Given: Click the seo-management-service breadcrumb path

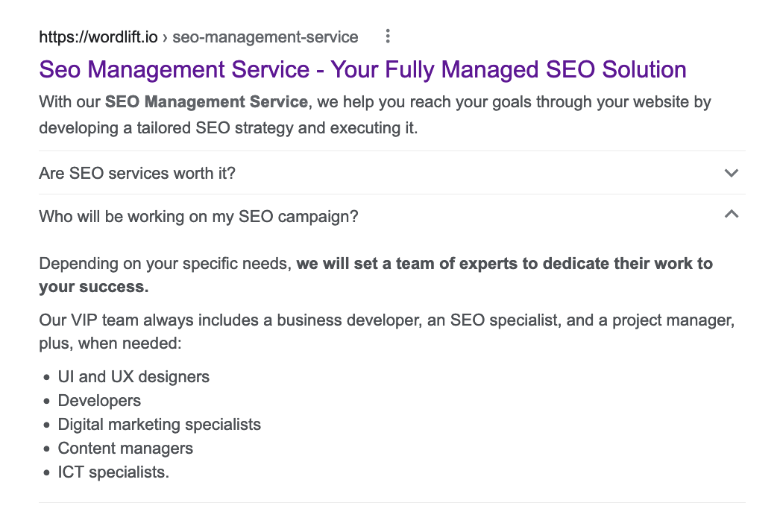Looking at the screenshot, I should coord(265,37).
